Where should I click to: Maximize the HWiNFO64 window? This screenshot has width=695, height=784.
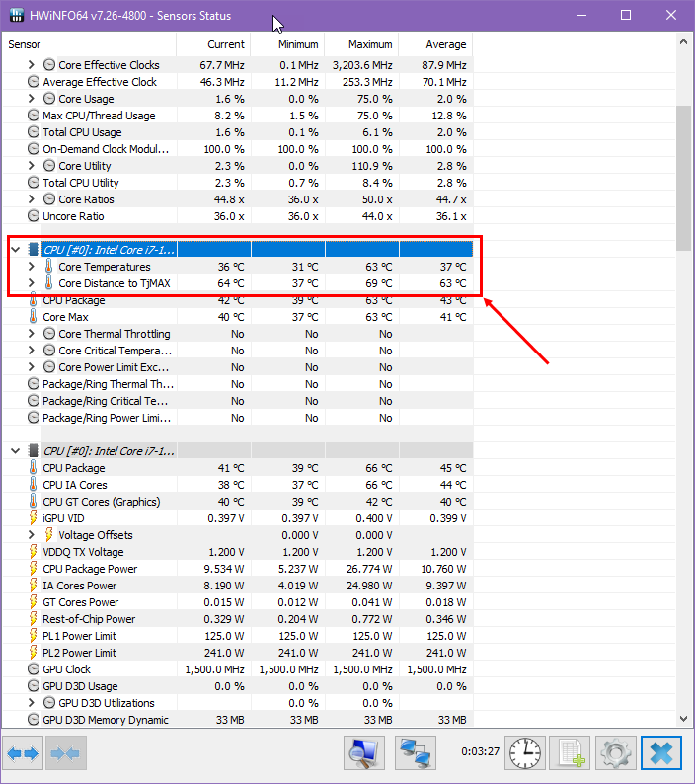[626, 15]
